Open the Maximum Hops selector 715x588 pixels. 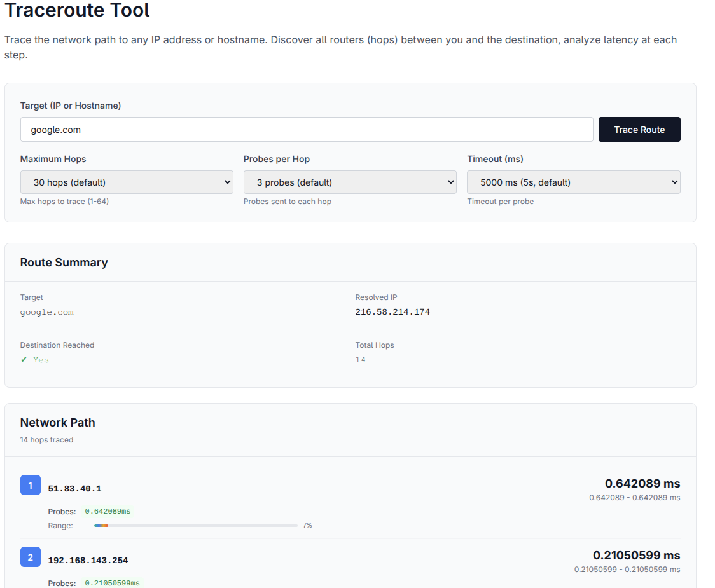pos(127,182)
